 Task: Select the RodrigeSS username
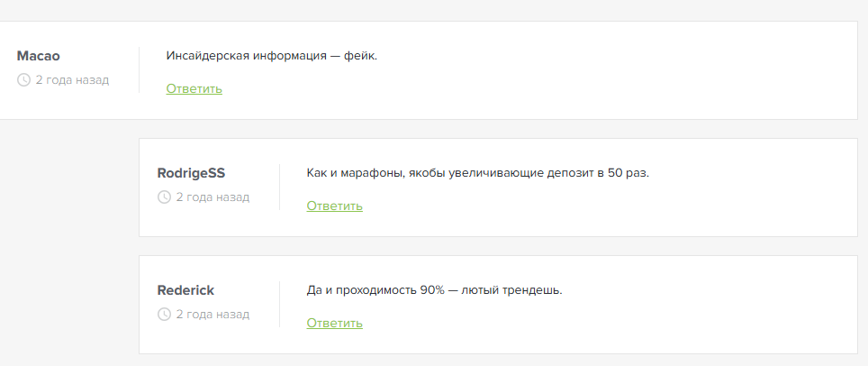point(191,173)
